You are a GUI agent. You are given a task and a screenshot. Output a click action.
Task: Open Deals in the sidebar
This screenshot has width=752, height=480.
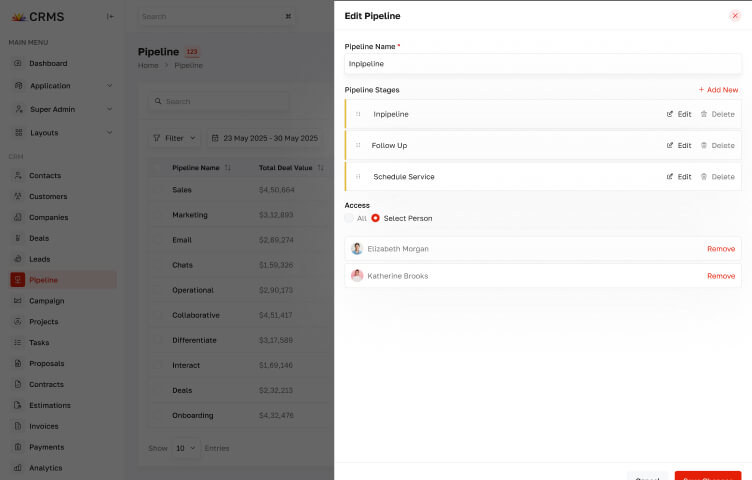pyautogui.click(x=39, y=238)
